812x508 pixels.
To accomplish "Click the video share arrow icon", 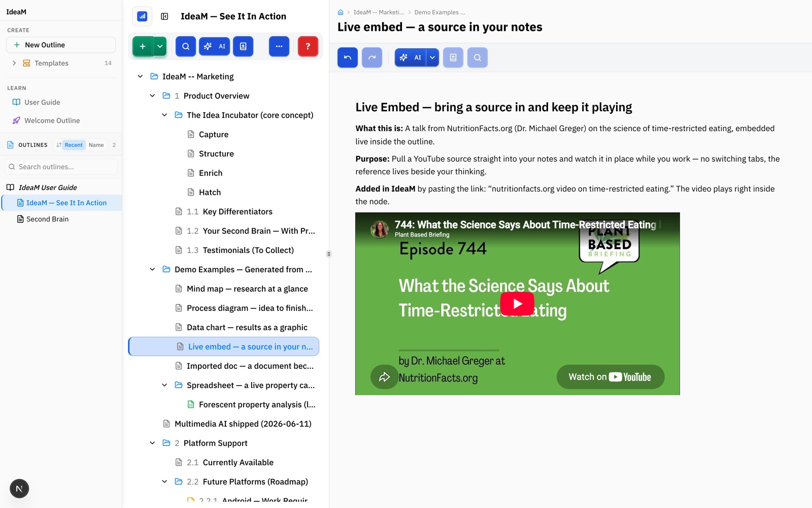I will click(x=384, y=377).
